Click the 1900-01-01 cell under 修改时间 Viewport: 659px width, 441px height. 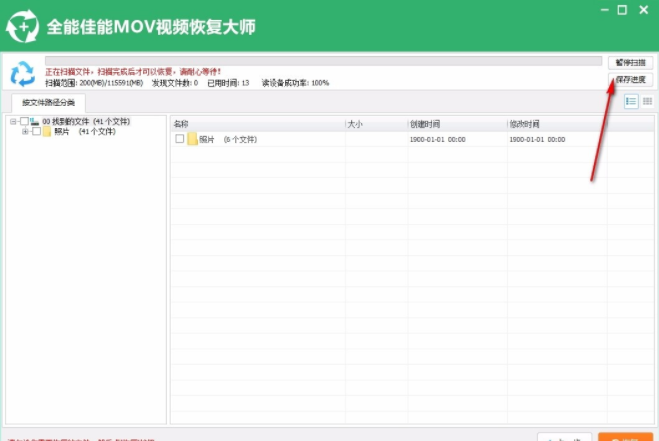pos(537,139)
